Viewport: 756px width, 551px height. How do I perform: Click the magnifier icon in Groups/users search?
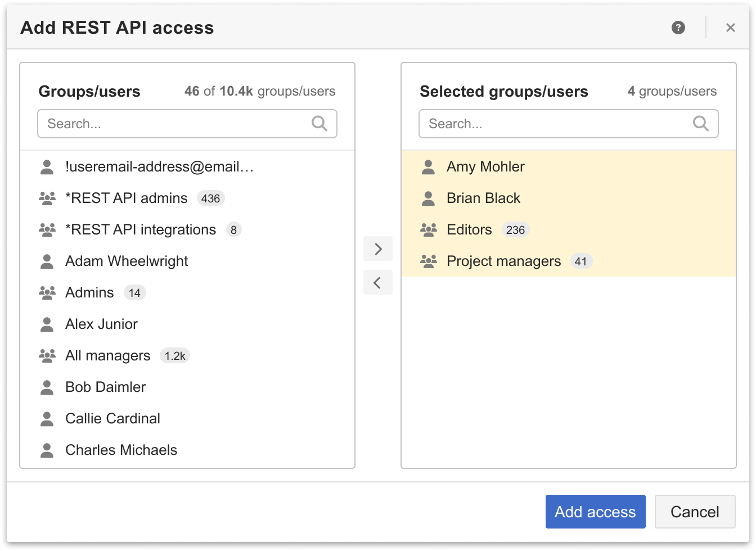(x=319, y=124)
